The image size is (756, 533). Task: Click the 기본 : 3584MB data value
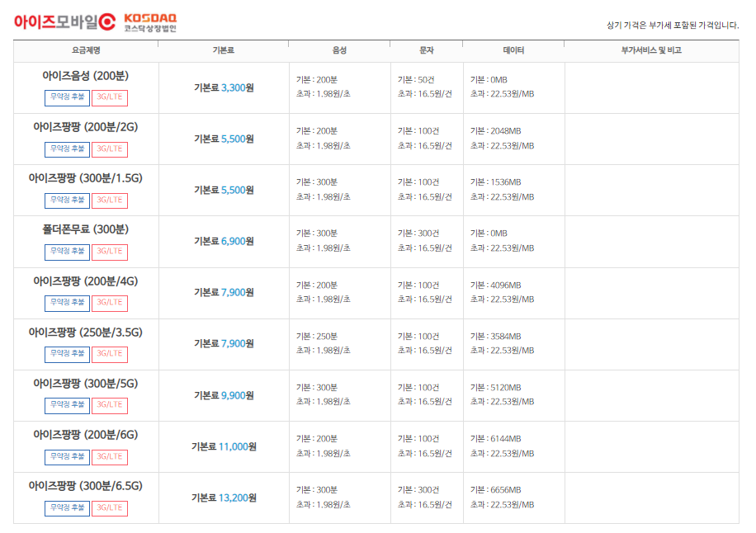pos(496,337)
